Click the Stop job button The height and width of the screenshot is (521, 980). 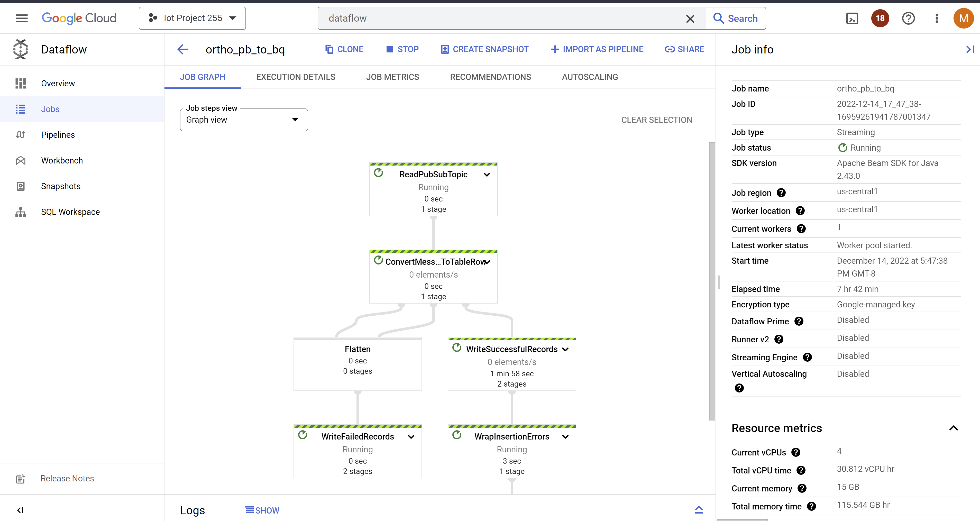pyautogui.click(x=402, y=49)
